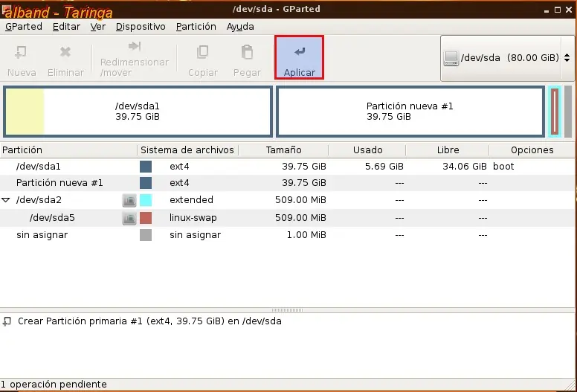
Task: Click the cyan extended filesystem swatch
Action: (x=146, y=200)
